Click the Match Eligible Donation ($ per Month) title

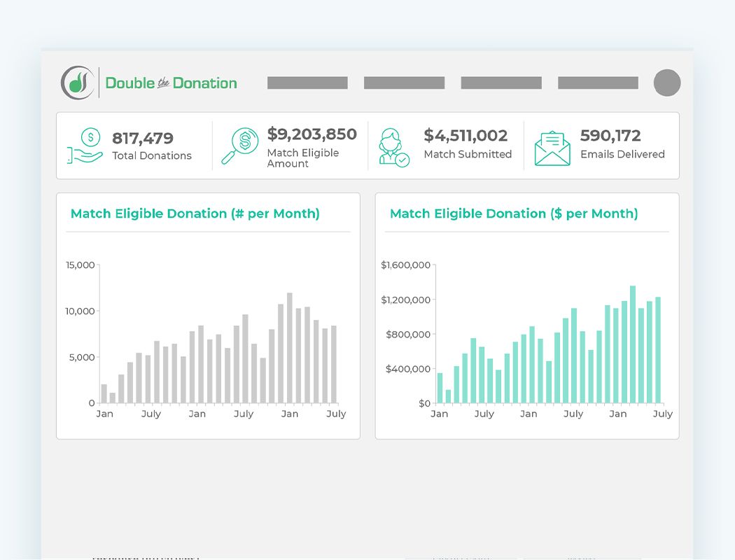tap(514, 213)
